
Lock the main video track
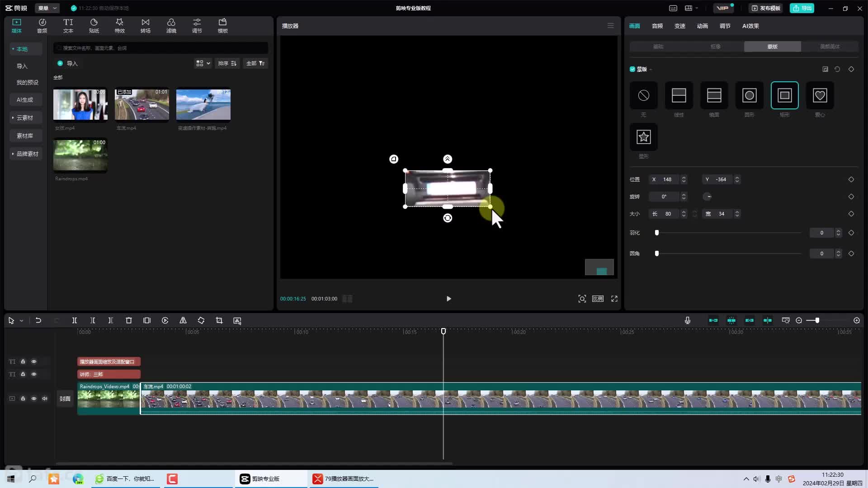tap(23, 399)
